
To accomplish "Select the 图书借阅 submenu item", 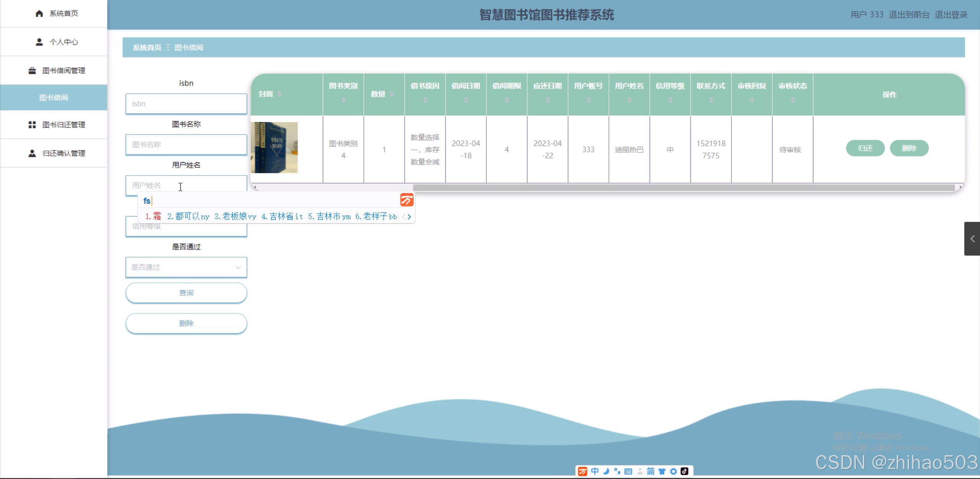I will (x=54, y=97).
